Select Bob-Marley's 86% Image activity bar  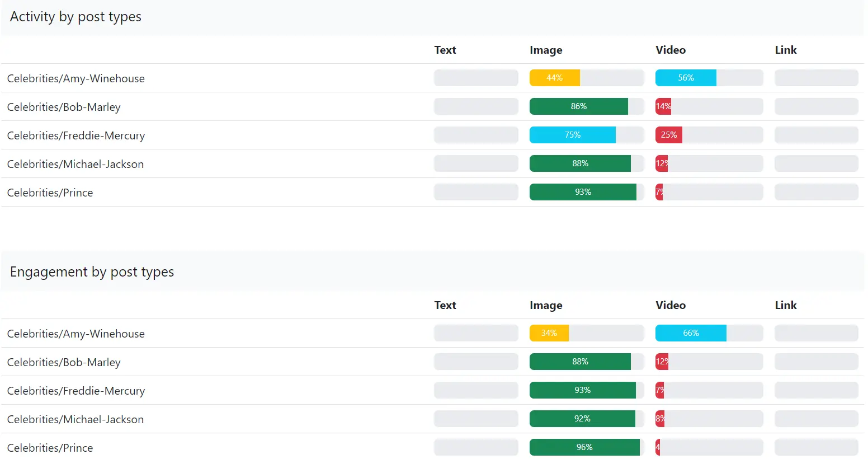point(578,106)
